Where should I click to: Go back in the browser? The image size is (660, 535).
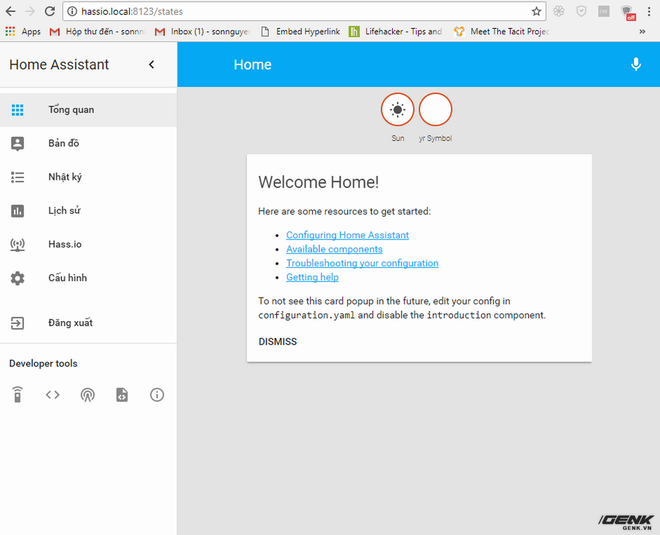[10, 11]
